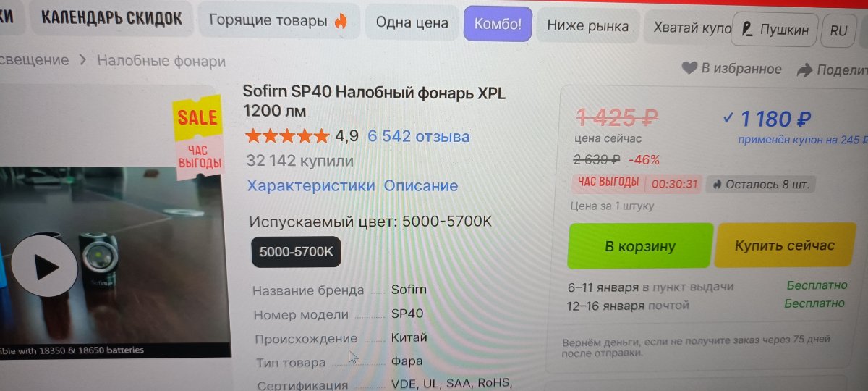Click the green В корзину button
The height and width of the screenshot is (391, 868).
[640, 245]
